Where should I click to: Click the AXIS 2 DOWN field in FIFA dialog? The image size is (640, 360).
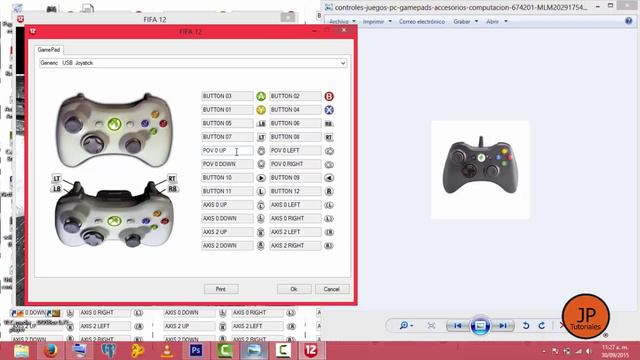tap(227, 246)
